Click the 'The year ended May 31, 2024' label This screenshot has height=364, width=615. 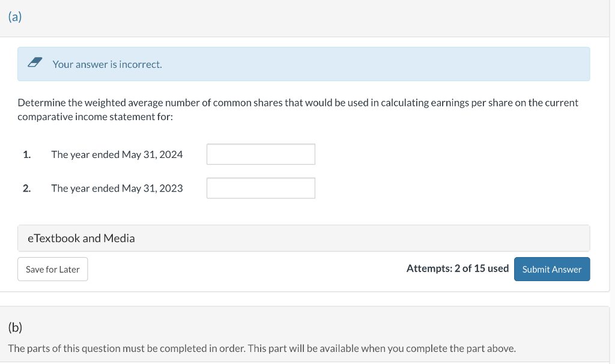coord(117,154)
